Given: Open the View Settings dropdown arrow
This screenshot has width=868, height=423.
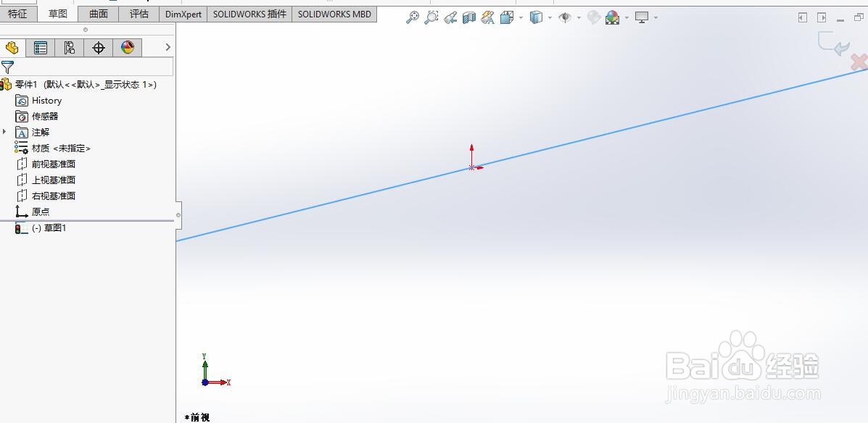Looking at the screenshot, I should click(x=656, y=17).
